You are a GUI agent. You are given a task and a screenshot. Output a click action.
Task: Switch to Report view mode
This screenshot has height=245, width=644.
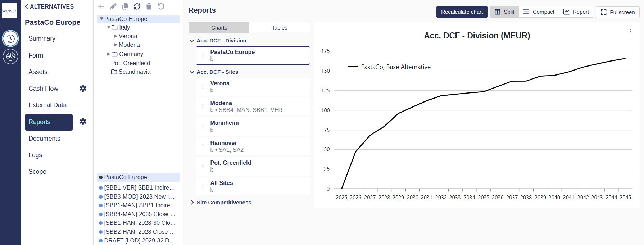pyautogui.click(x=576, y=12)
